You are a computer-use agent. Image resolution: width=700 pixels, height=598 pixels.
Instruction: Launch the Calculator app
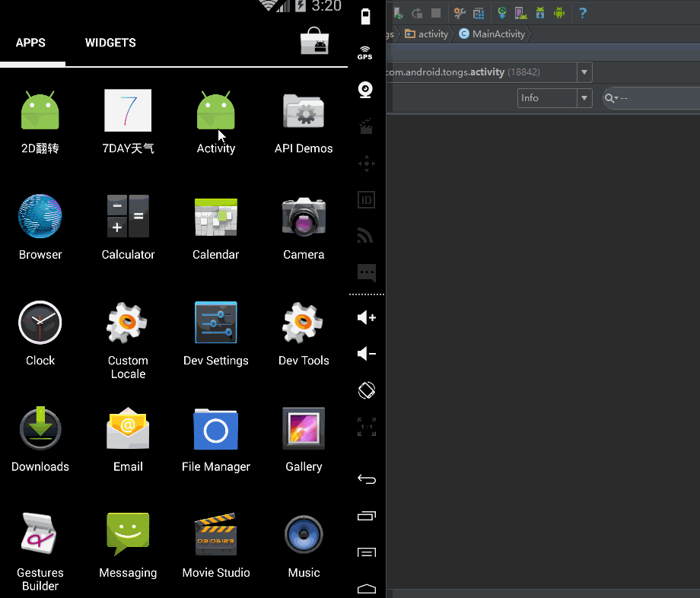(128, 227)
